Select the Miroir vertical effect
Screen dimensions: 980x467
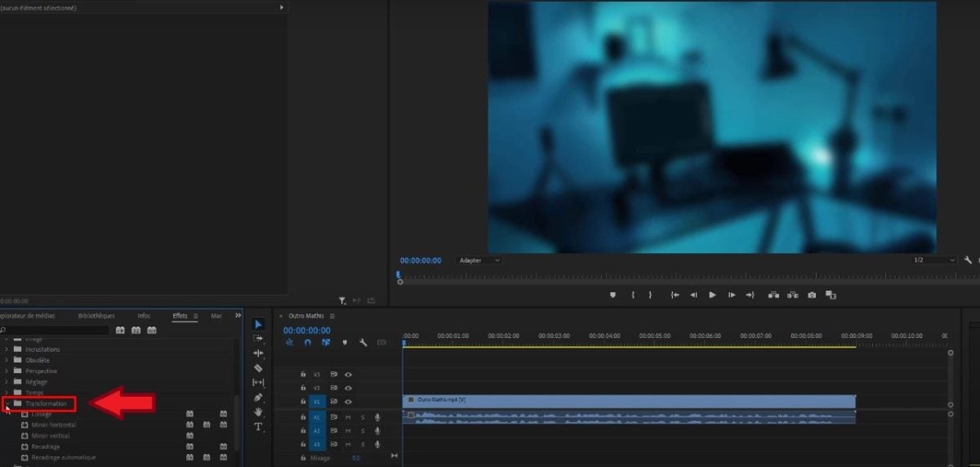pyautogui.click(x=51, y=435)
